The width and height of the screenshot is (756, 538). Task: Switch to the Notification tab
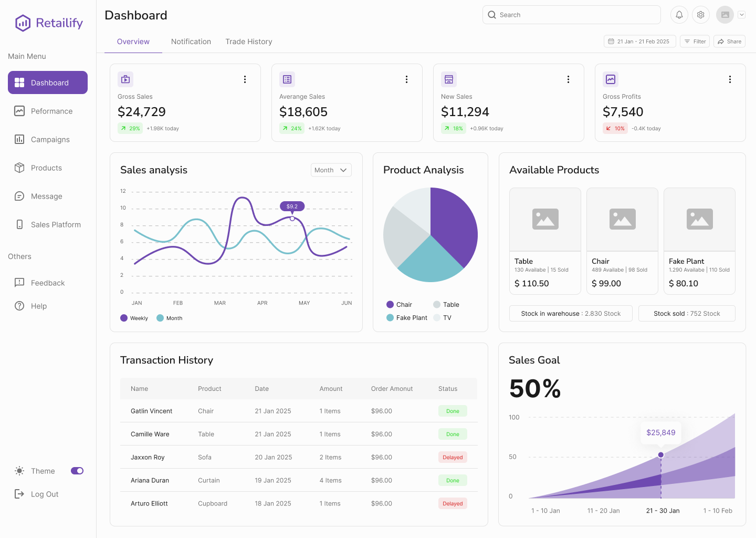[191, 42]
